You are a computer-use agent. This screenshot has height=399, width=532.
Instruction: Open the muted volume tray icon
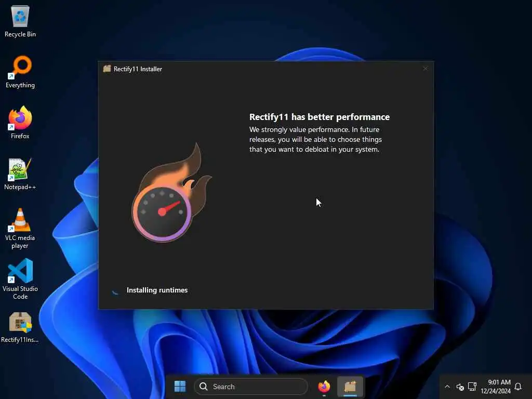460,387
